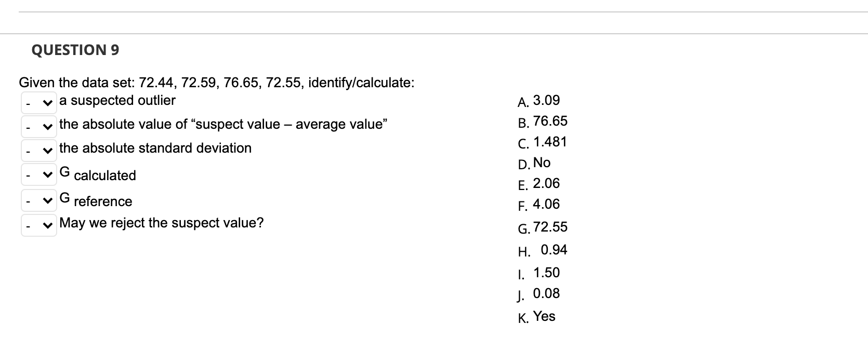
Task: Click the 'QUESTION 9' heading
Action: click(75, 50)
